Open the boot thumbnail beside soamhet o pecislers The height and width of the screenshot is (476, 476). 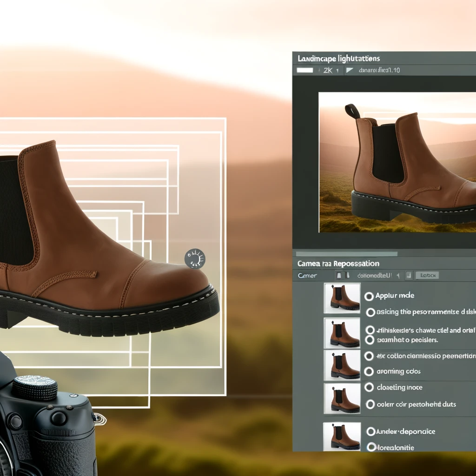[x=342, y=333]
